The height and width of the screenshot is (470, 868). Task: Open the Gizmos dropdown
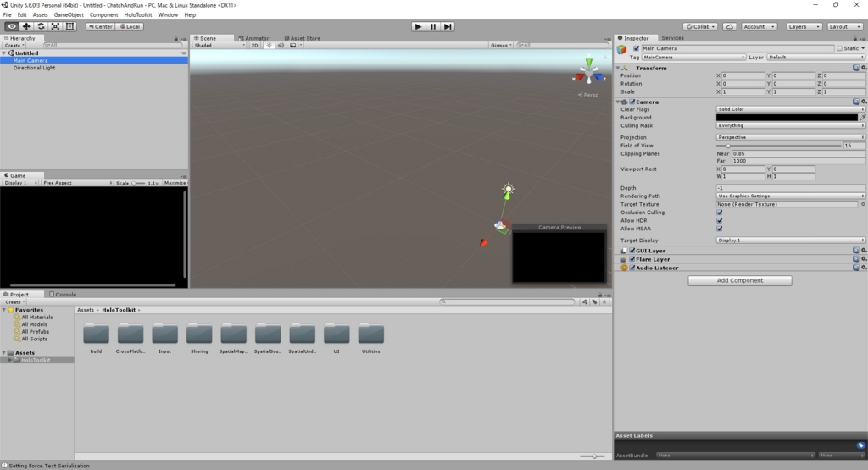[501, 46]
